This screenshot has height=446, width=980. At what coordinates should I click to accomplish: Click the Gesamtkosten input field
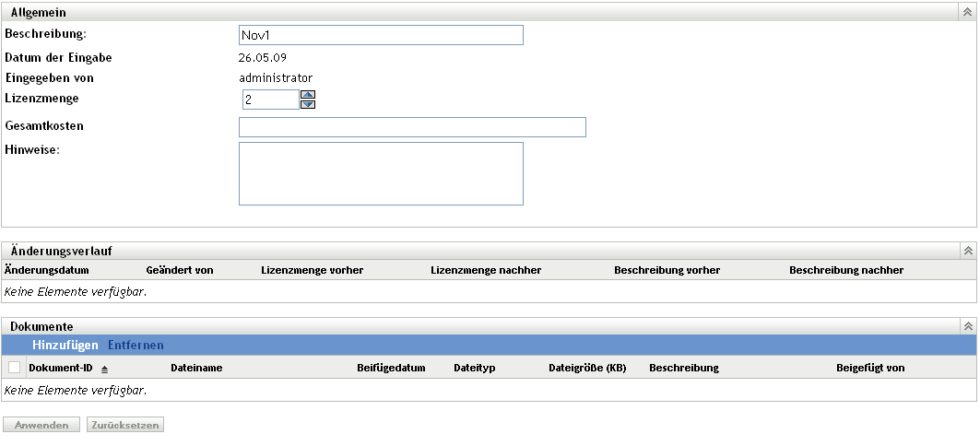412,127
